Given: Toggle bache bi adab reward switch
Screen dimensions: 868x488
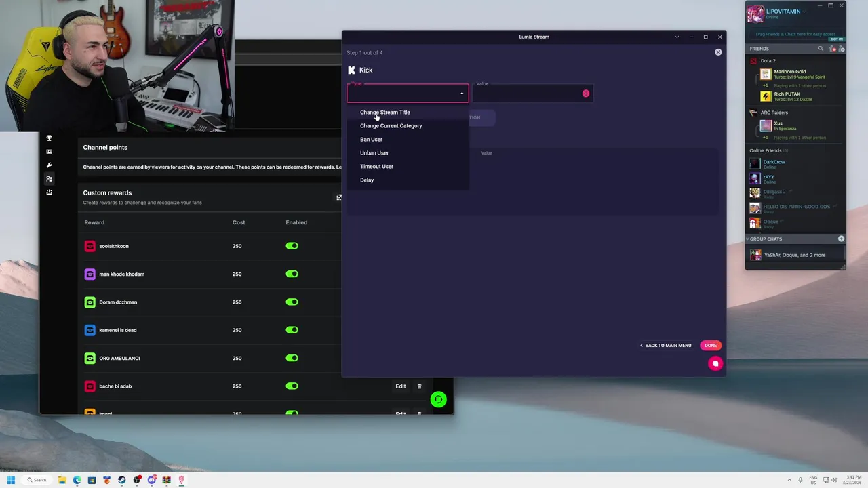Looking at the screenshot, I should (292, 386).
